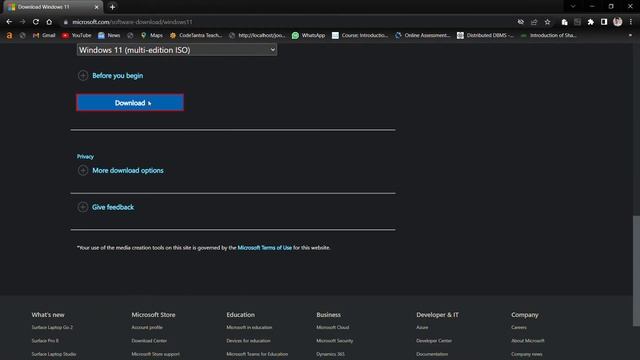Open the CodeTantra Teach bookmark
The image size is (640, 360).
(196, 36)
